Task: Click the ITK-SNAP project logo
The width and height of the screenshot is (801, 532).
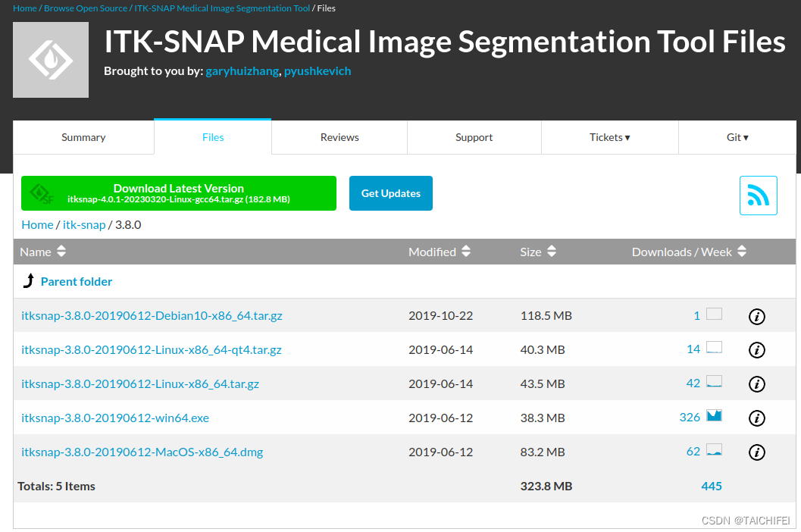Action: [x=50, y=59]
